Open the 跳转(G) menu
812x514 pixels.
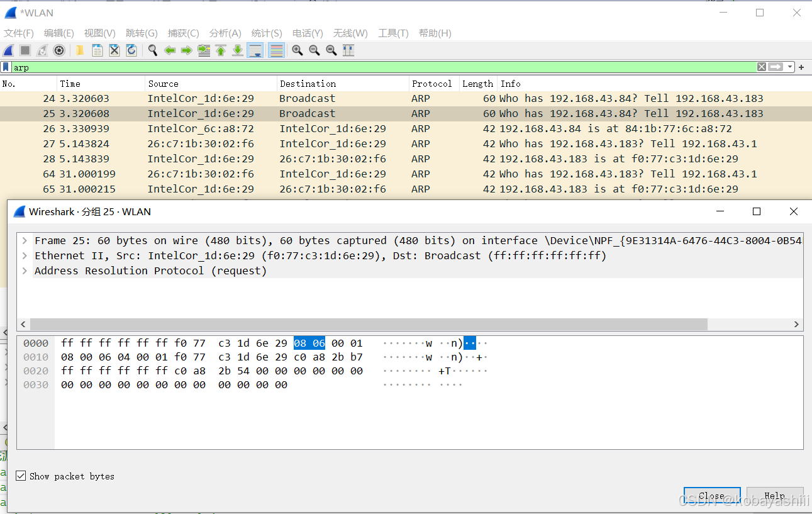142,33
